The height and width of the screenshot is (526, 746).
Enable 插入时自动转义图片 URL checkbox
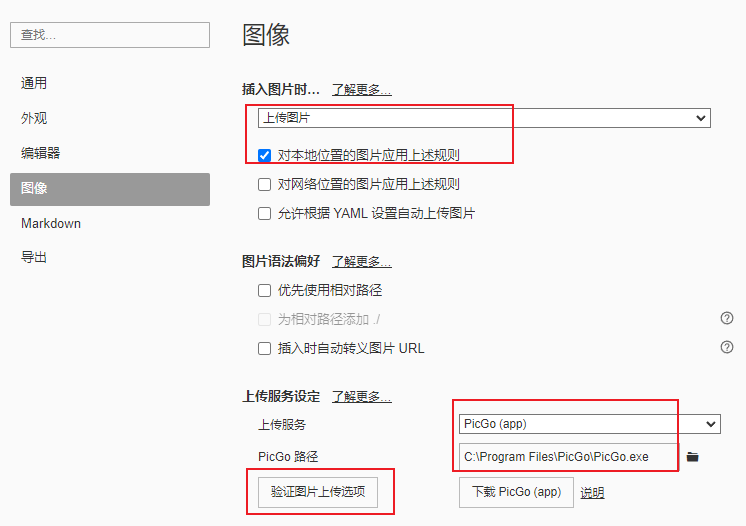265,348
